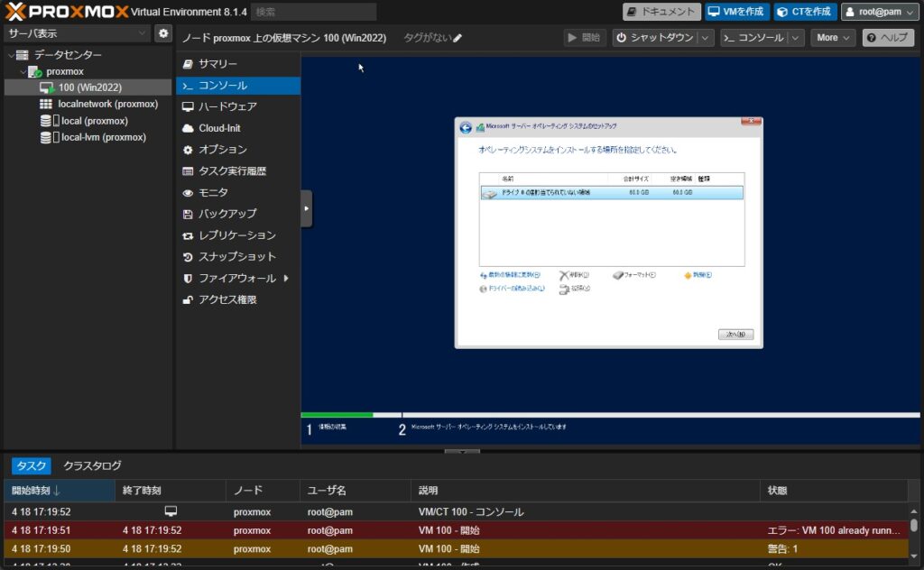Image resolution: width=924 pixels, height=570 pixels.
Task: Open the ハードウェア hardware page
Action: [227, 106]
